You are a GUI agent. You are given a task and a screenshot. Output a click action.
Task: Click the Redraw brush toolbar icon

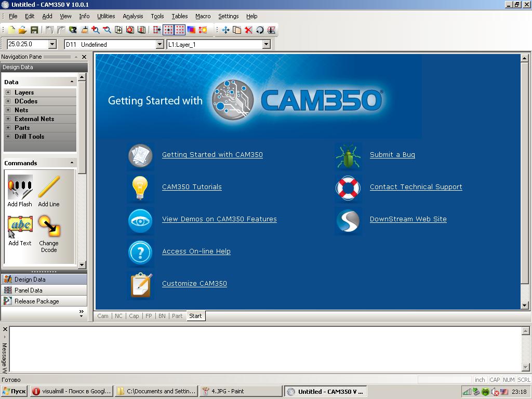84,30
